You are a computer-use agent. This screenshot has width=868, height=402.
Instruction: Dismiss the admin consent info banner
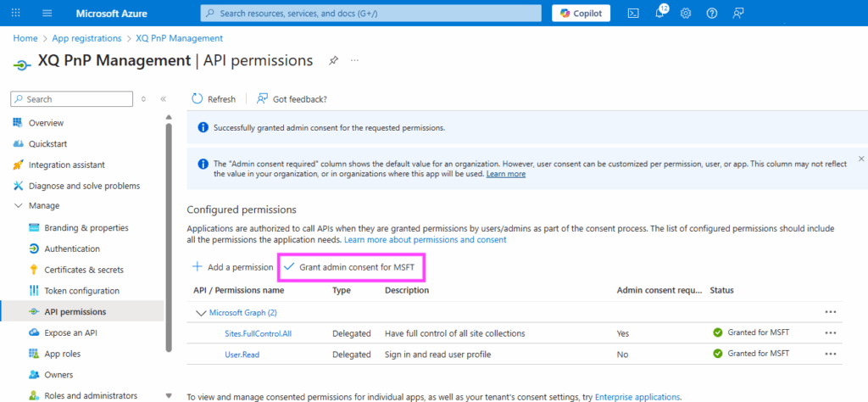point(861,159)
